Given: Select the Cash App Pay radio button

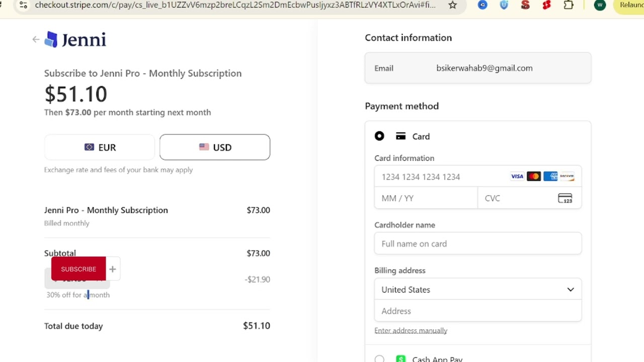Looking at the screenshot, I should coord(379,359).
